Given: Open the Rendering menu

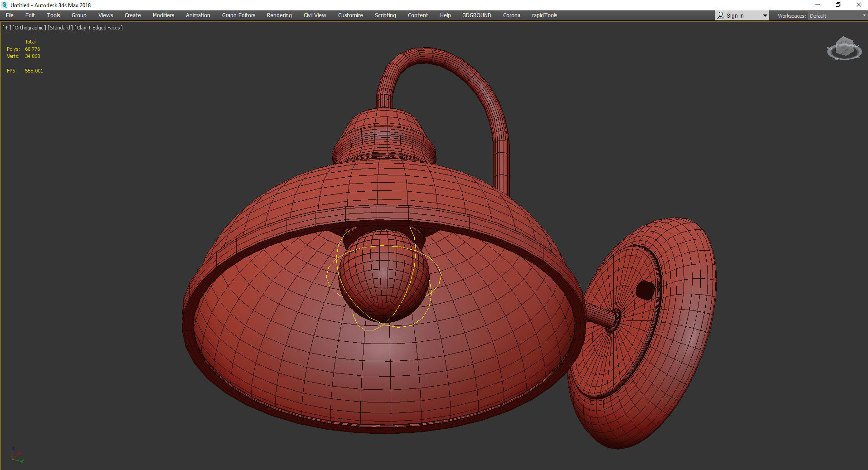Looking at the screenshot, I should [279, 15].
